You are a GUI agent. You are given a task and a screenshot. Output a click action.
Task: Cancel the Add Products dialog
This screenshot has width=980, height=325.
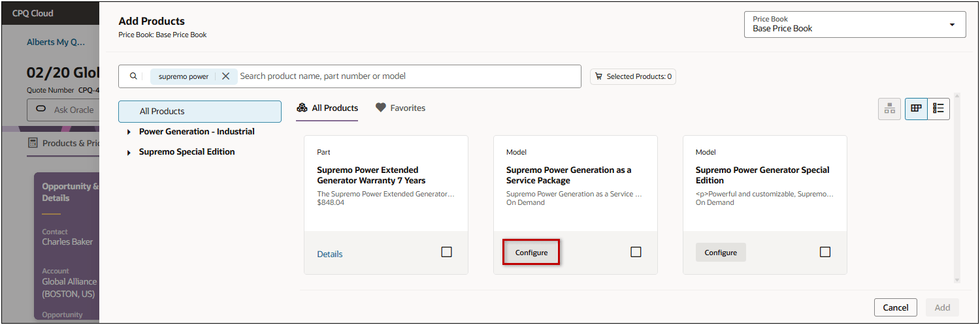coord(895,307)
